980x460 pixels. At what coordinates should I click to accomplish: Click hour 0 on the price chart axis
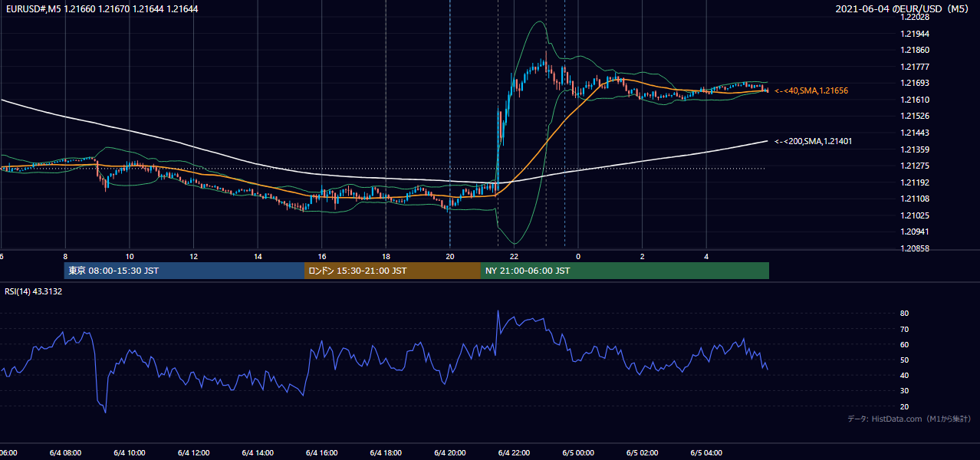tap(578, 256)
